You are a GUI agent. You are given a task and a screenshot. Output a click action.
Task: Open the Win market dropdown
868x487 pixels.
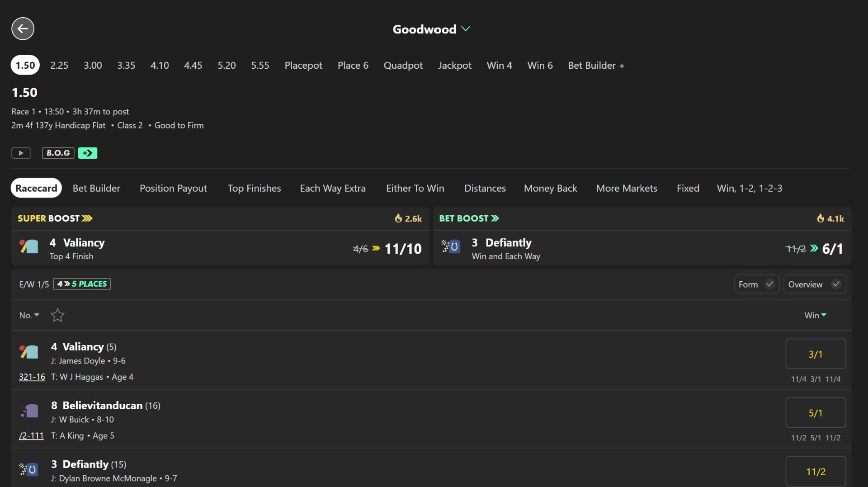[x=815, y=315]
